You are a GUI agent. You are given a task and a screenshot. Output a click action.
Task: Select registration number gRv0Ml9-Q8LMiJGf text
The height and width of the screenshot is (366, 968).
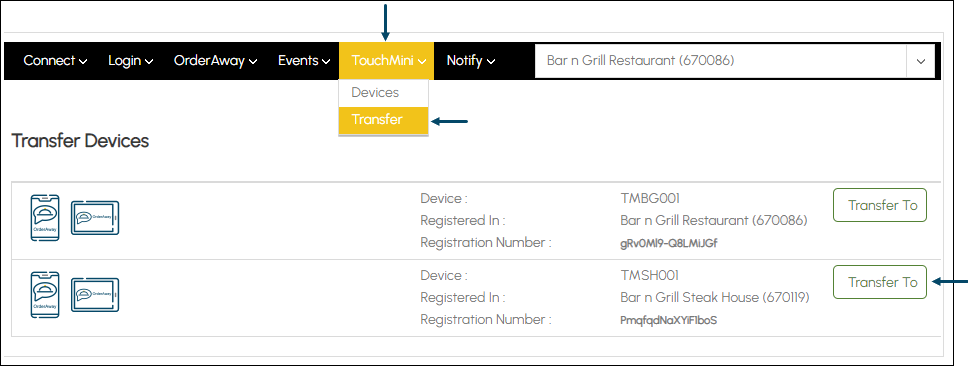(669, 243)
